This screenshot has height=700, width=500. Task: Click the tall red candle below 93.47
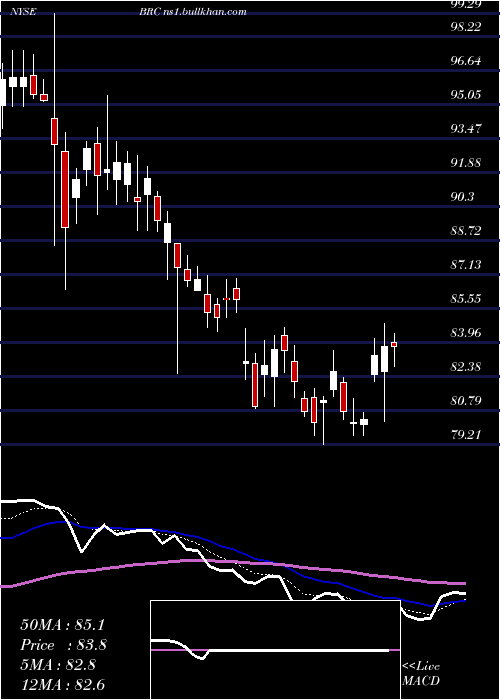click(x=65, y=189)
